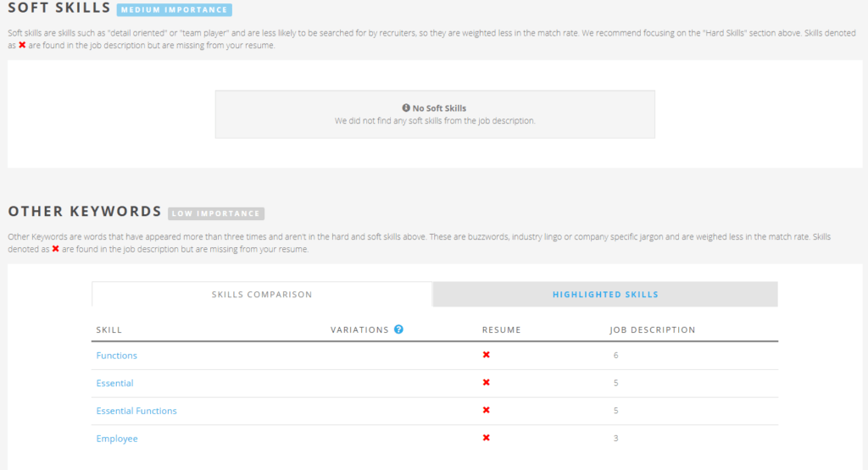
Task: Click the Resume column header
Action: (502, 329)
